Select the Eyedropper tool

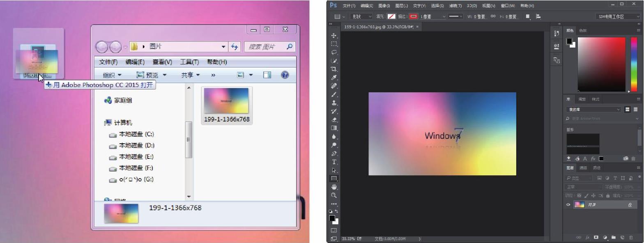tap(334, 77)
